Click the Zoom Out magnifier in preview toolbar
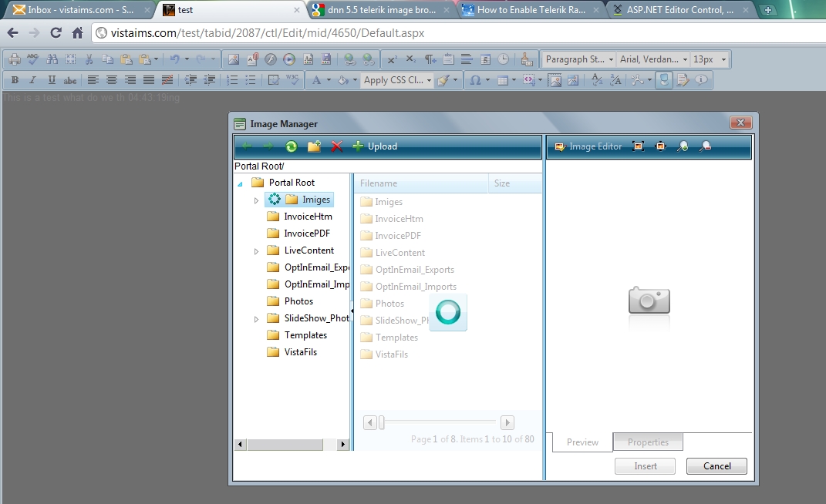The height and width of the screenshot is (504, 826). click(706, 146)
